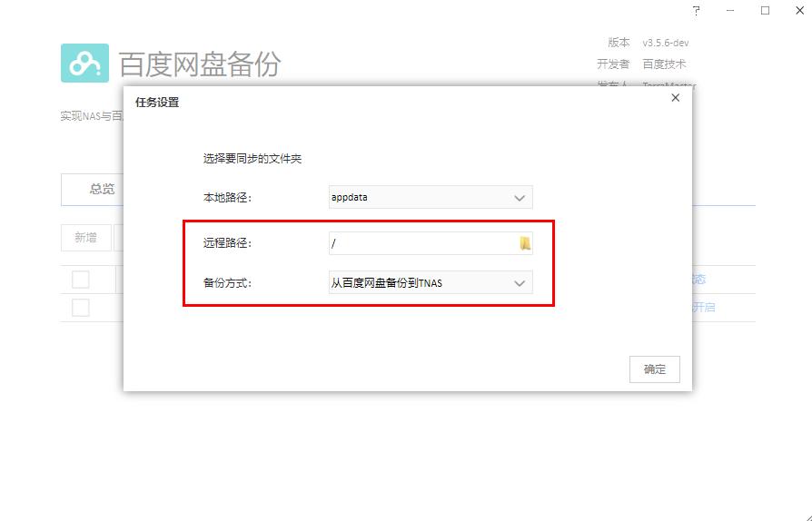This screenshot has height=521, width=812.
Task: Open the help question mark icon
Action: [x=697, y=11]
